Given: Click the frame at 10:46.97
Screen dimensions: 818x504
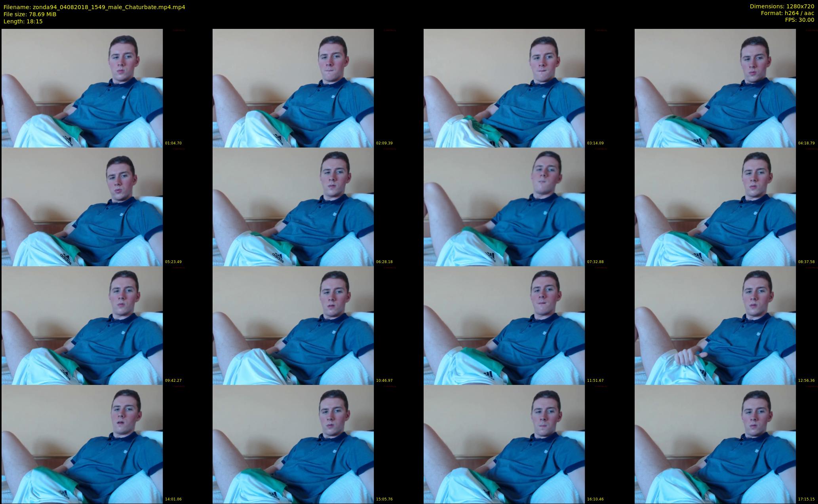Looking at the screenshot, I should click(x=293, y=325).
